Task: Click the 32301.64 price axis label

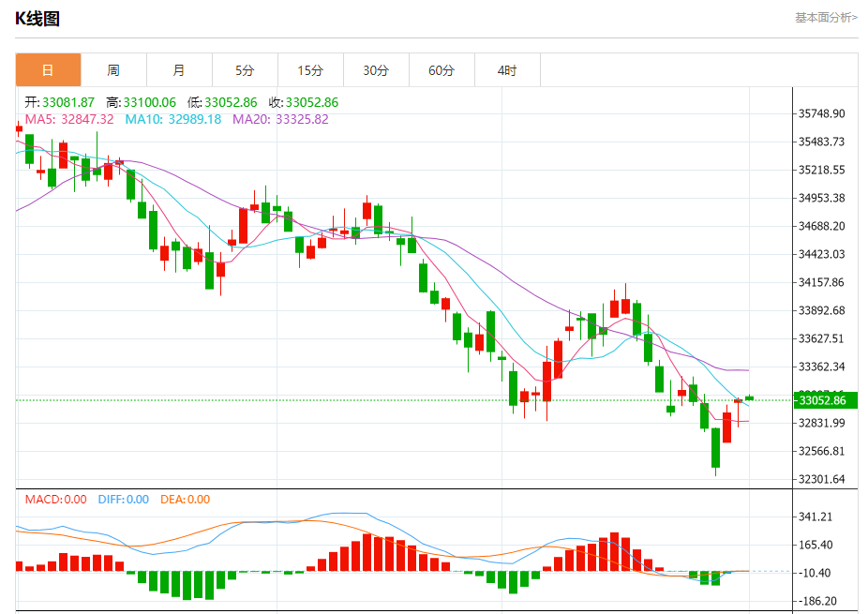Action: tap(821, 479)
